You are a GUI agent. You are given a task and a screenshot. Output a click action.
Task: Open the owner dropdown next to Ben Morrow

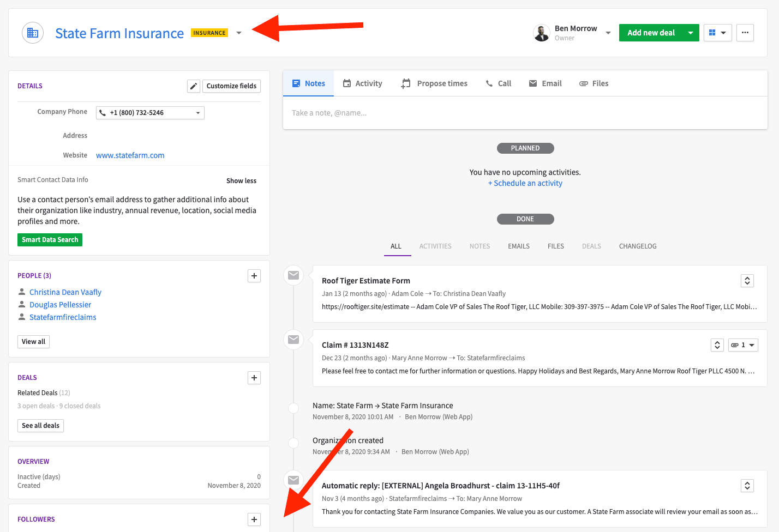[x=608, y=33]
